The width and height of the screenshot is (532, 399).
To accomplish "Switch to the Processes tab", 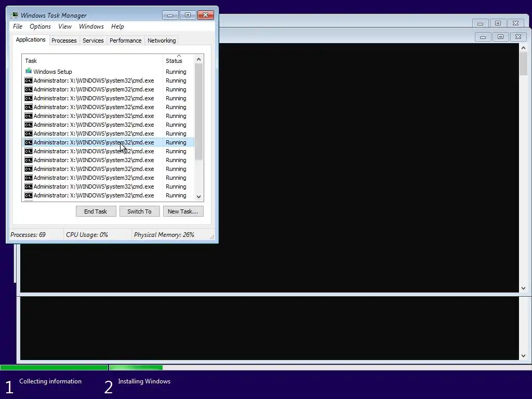I will pos(64,41).
